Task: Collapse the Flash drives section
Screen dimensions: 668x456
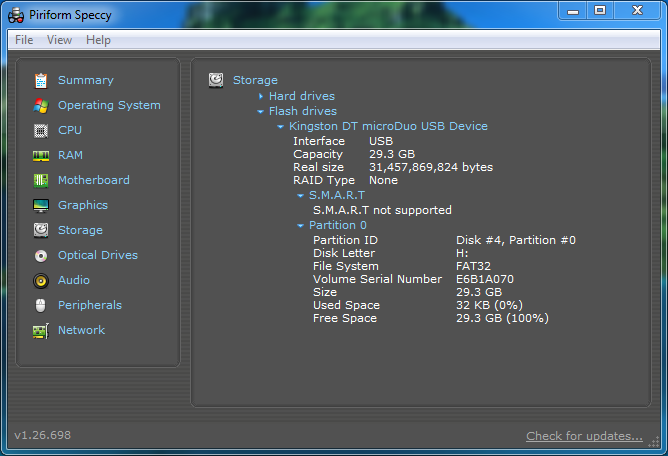Action: [x=260, y=111]
